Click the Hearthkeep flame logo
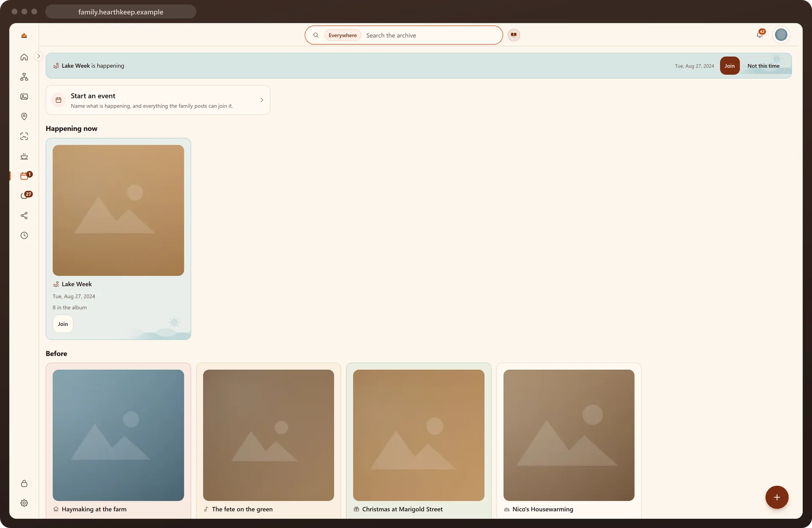 coord(24,36)
